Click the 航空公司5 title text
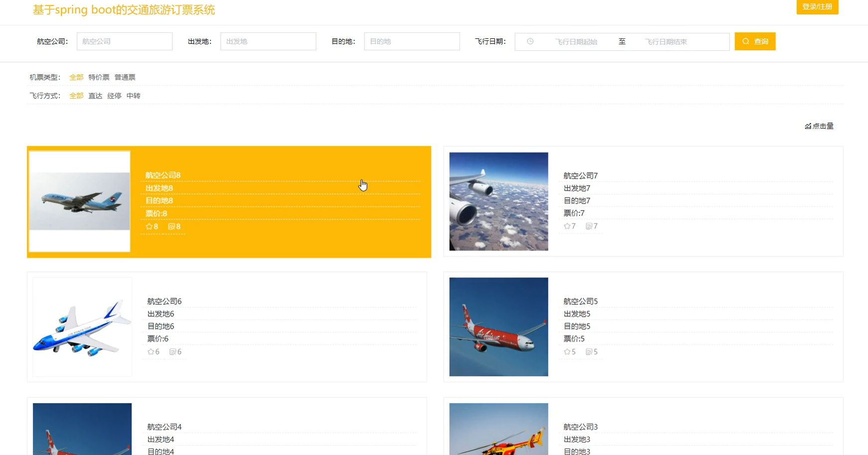This screenshot has height=455, width=868. tap(580, 301)
